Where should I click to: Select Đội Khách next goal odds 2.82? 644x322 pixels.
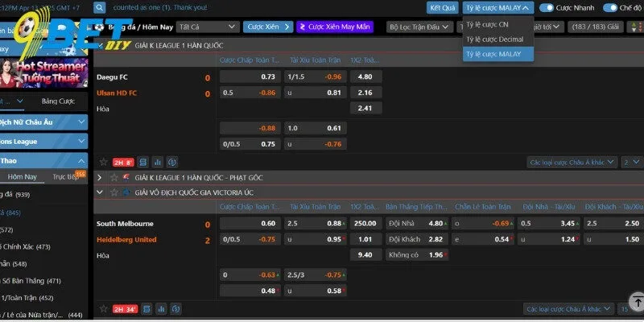click(417, 239)
